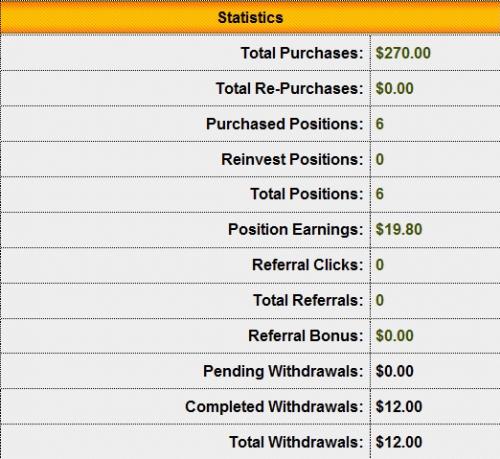
Task: Select the Total Positions label
Action: coord(307,194)
